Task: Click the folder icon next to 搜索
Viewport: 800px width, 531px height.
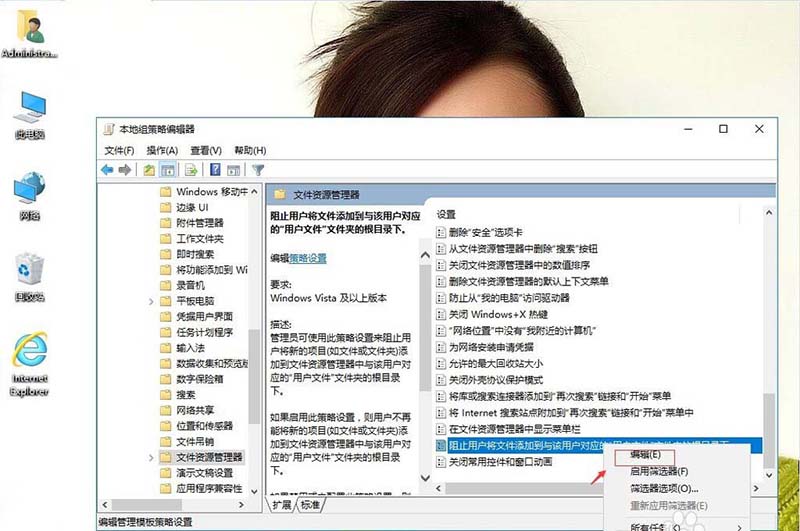Action: (x=165, y=395)
